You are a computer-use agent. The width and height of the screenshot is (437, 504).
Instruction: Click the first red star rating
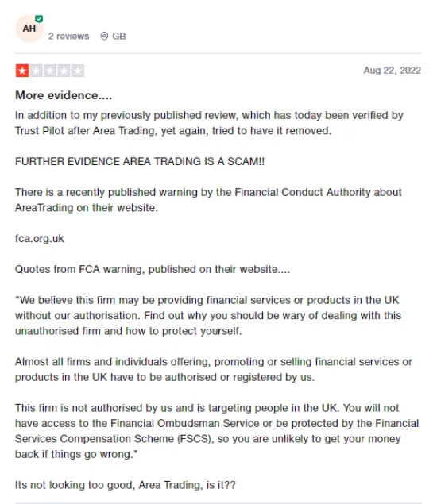[22, 71]
